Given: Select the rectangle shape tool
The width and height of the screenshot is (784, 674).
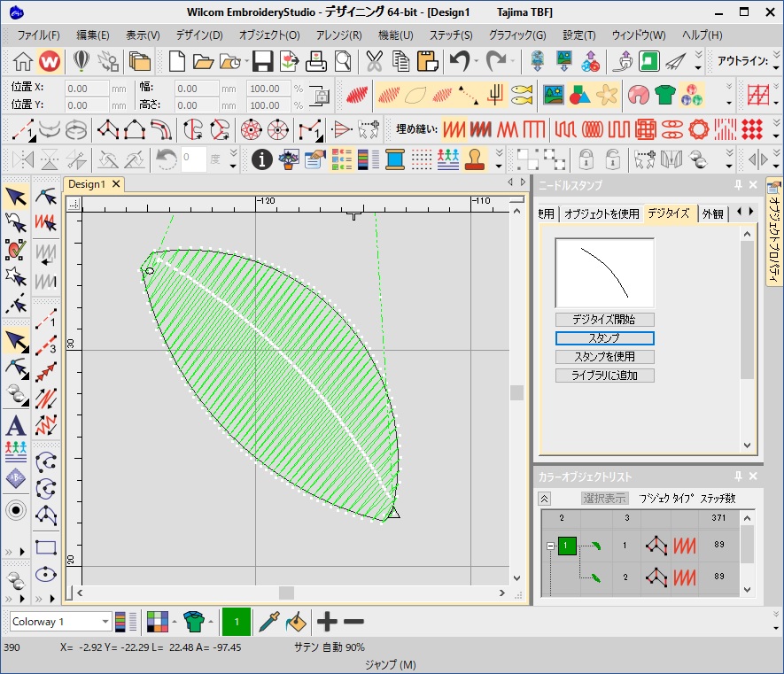Looking at the screenshot, I should click(x=46, y=547).
